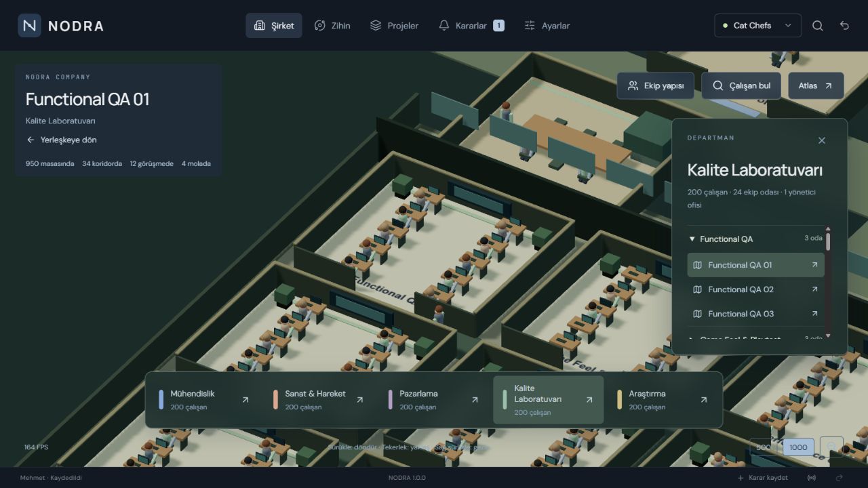Click the 12 görüşmede statistic
Image resolution: width=868 pixels, height=488 pixels.
point(152,163)
